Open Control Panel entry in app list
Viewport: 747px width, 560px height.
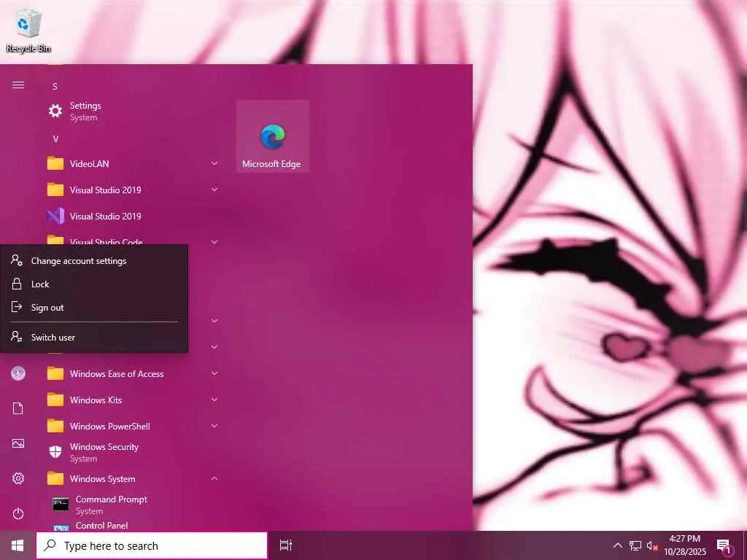(133, 525)
